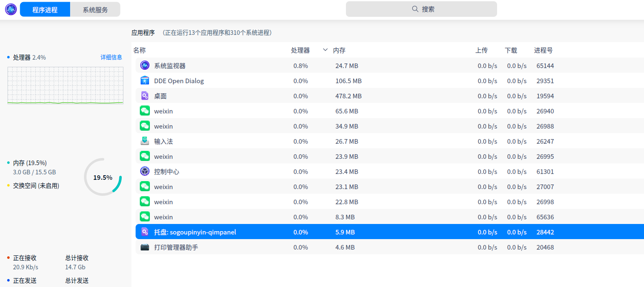Click the 106.5 MB memory value

point(348,81)
